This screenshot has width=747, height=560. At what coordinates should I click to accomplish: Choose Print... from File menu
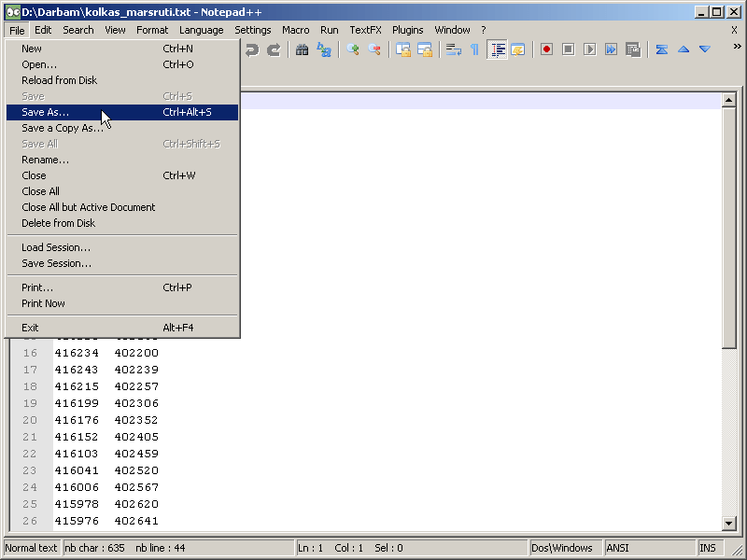[122, 287]
